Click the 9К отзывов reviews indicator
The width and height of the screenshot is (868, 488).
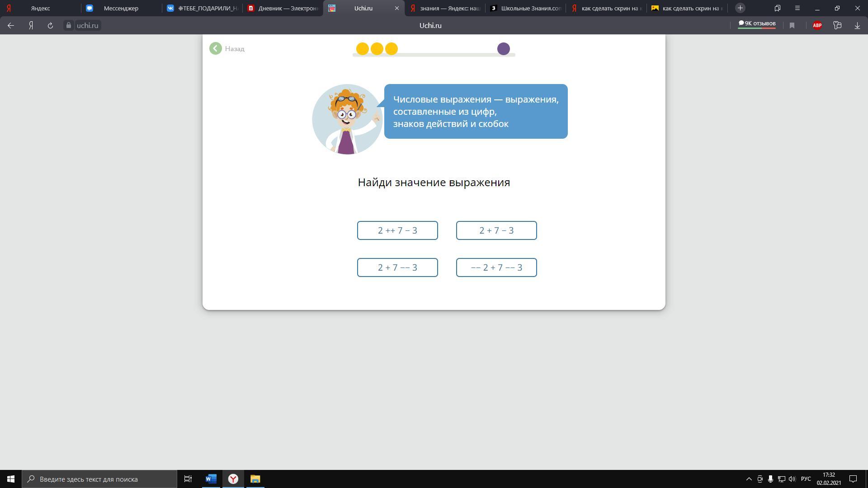coord(757,24)
